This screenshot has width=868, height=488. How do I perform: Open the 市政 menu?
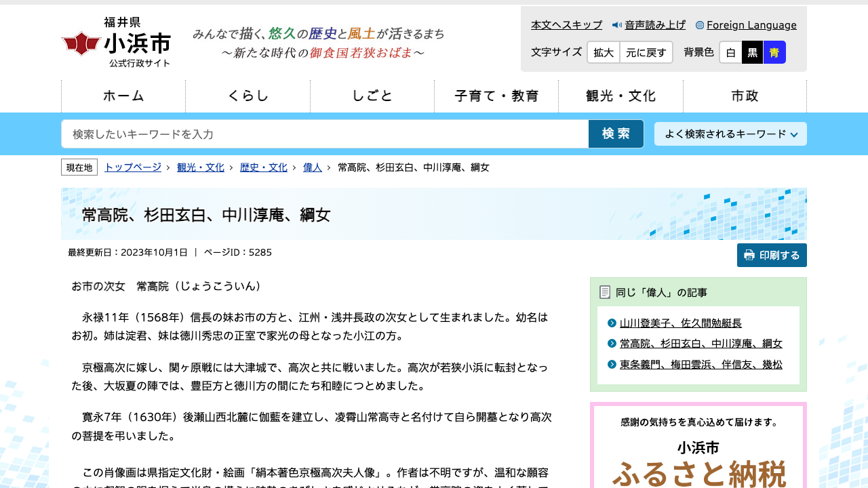pyautogui.click(x=745, y=96)
